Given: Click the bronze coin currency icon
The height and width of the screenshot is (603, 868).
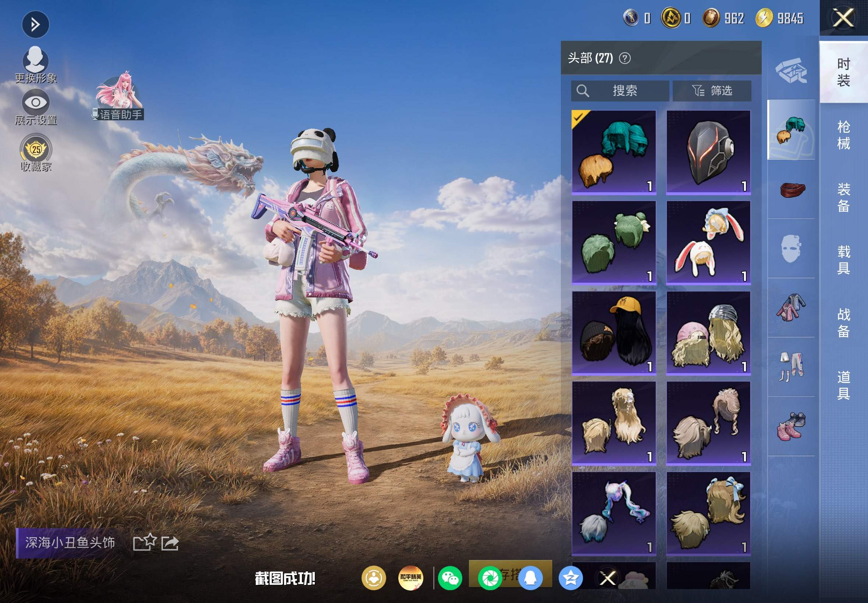Looking at the screenshot, I should [x=711, y=18].
